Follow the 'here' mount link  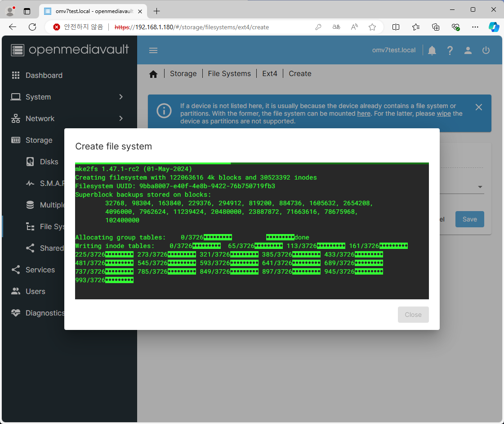(x=364, y=113)
